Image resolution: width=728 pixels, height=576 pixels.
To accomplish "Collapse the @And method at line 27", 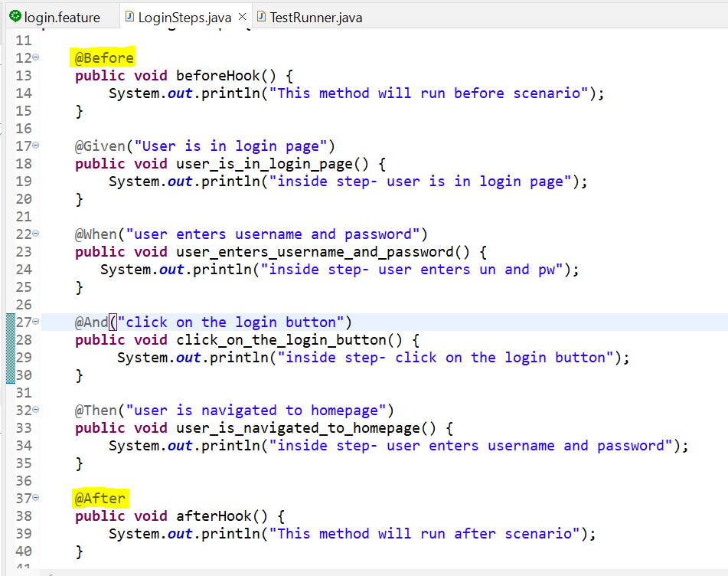I will point(36,322).
